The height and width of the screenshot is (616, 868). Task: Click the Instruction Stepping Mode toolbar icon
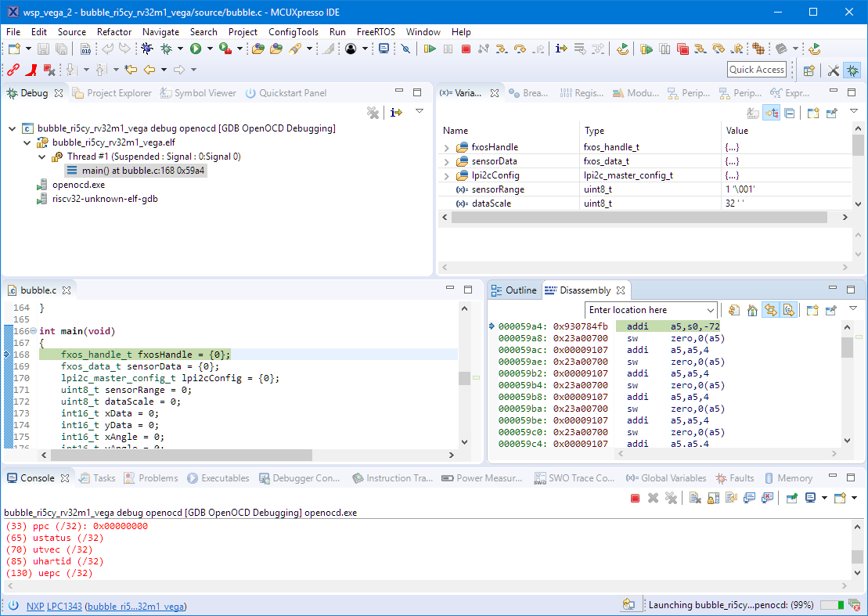561,49
